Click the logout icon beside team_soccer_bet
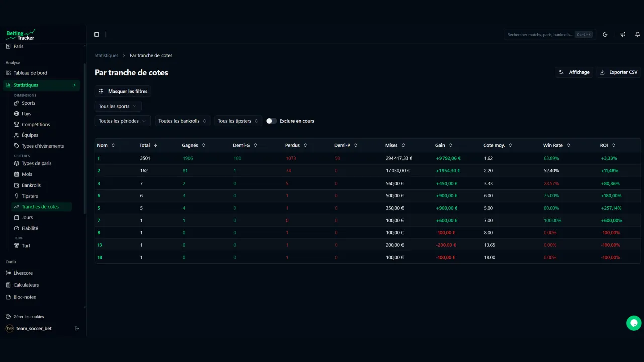 (77, 328)
